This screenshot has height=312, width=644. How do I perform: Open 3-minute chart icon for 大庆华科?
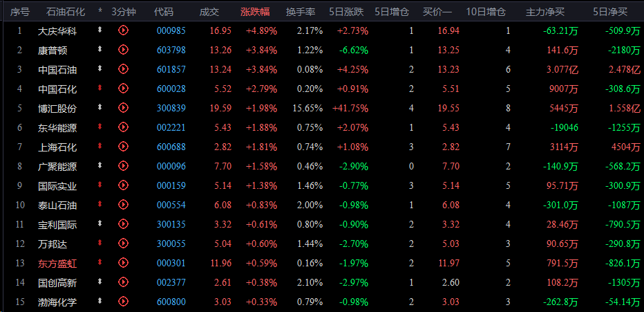tap(123, 30)
